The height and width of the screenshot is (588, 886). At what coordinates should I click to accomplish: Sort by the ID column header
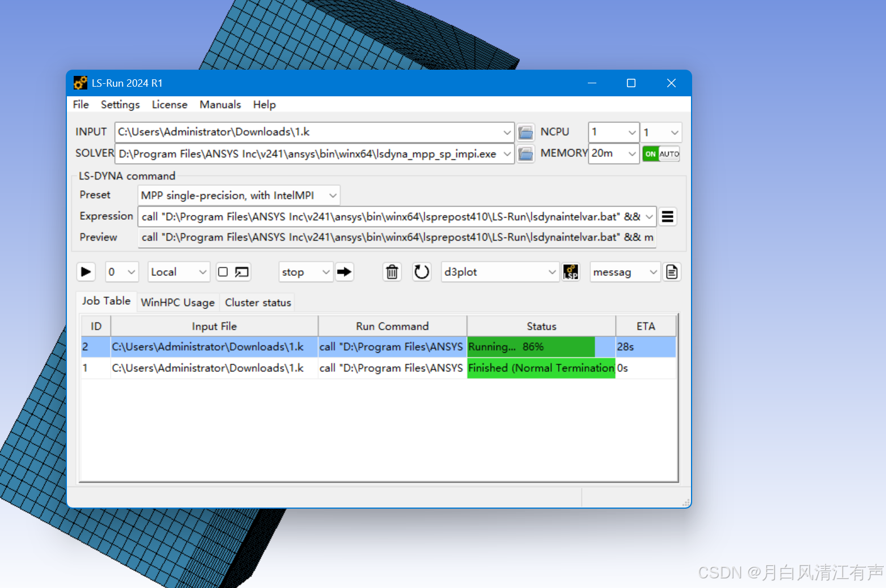coord(96,326)
